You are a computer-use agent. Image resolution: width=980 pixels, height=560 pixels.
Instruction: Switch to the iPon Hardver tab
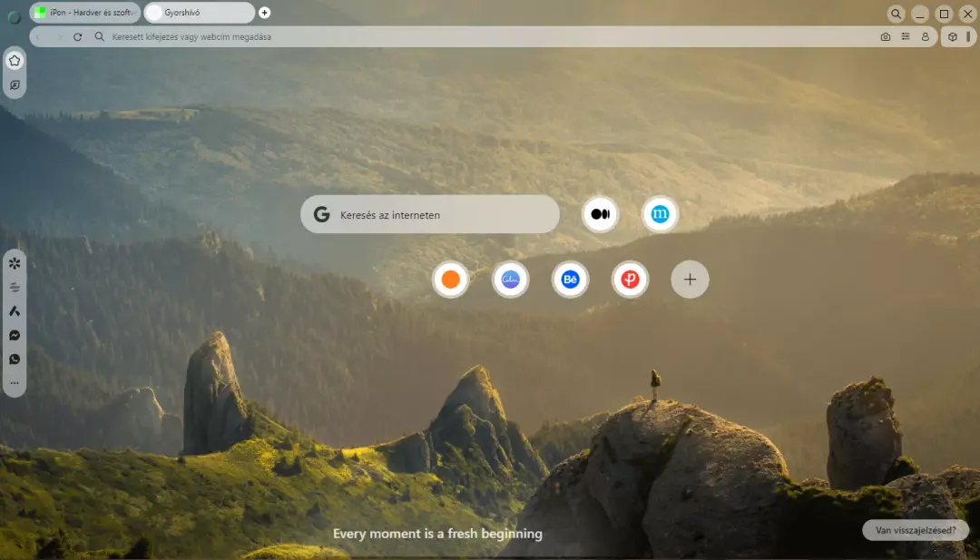click(x=85, y=13)
